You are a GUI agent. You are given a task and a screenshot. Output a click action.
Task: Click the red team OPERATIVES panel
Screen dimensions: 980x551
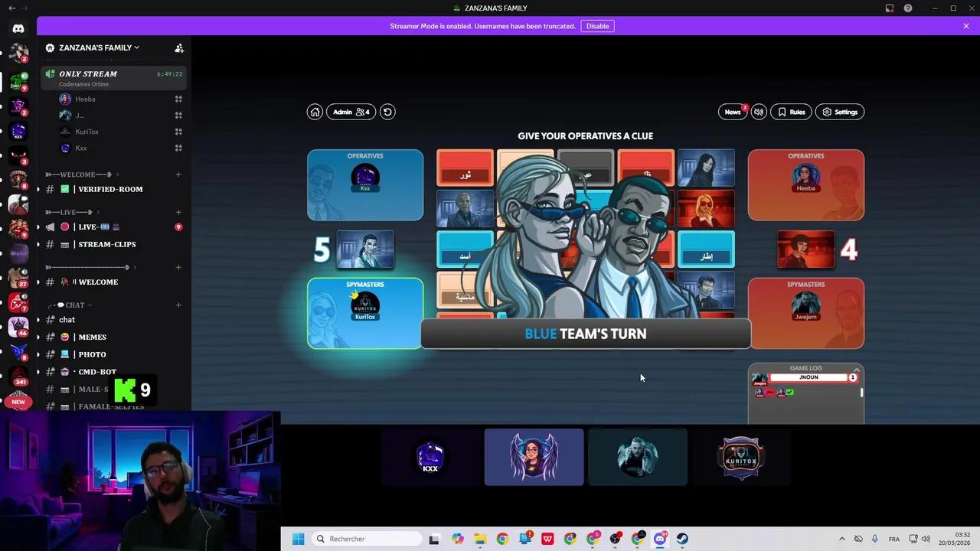(x=806, y=185)
